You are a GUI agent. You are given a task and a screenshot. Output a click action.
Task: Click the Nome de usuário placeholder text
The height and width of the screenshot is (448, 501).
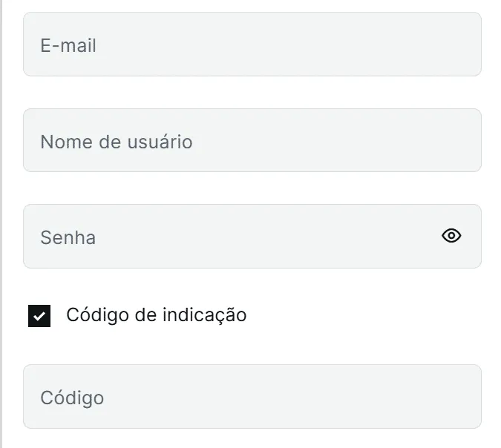pyautogui.click(x=117, y=142)
